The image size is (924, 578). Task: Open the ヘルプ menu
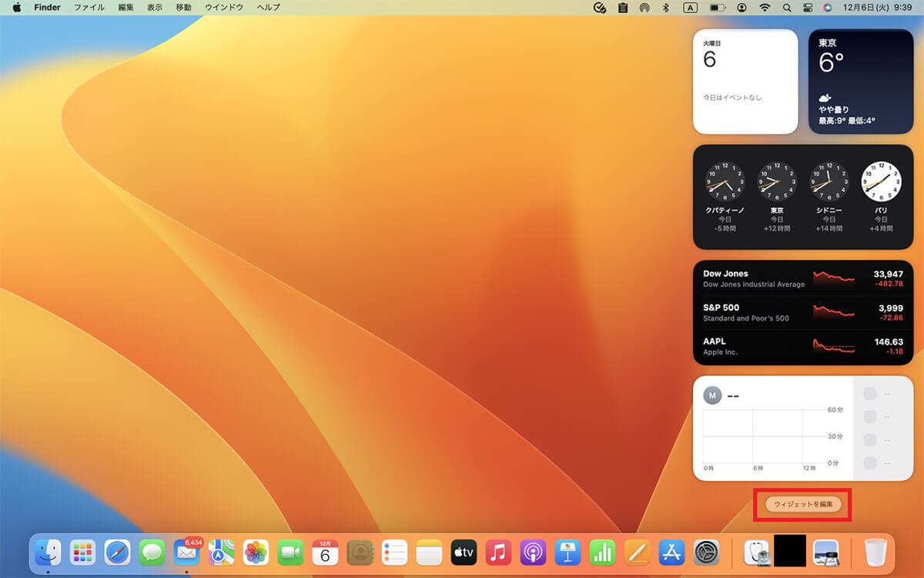point(268,7)
